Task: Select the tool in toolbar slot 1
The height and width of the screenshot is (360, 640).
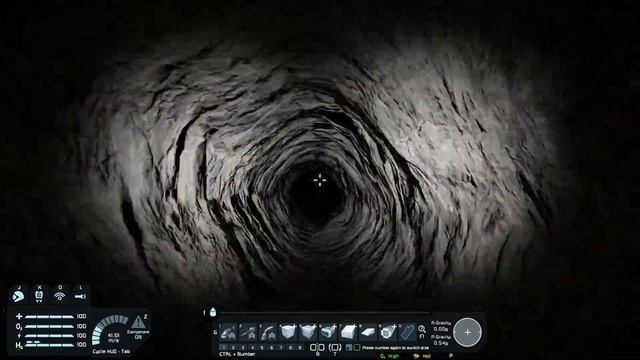Action: click(228, 332)
